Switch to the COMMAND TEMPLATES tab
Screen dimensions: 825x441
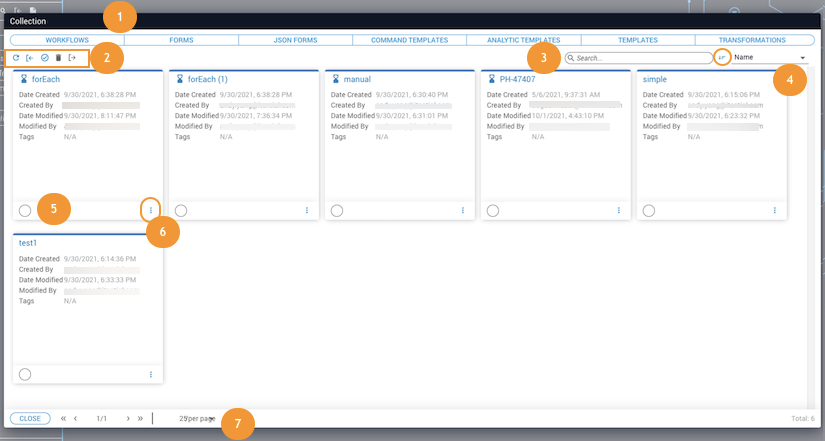coord(410,40)
